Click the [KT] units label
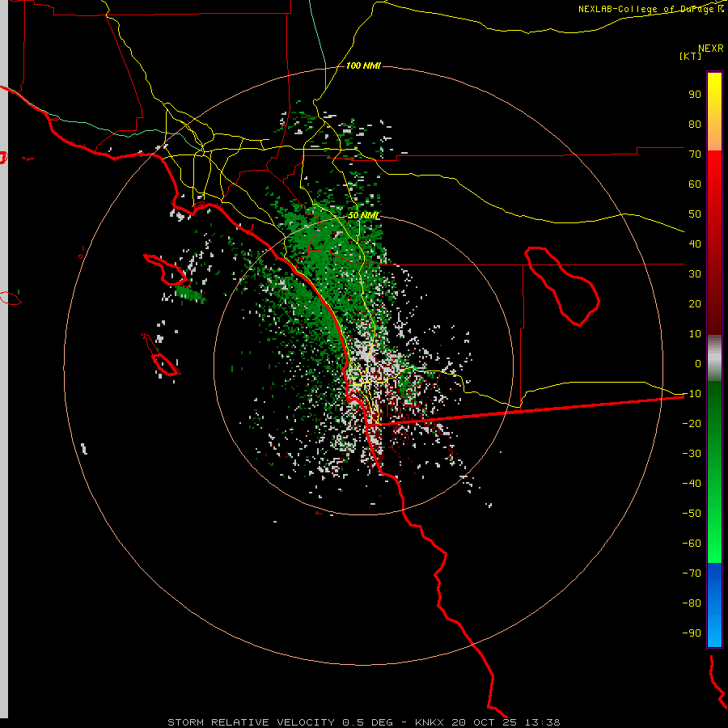Viewport: 728px width, 728px height. pyautogui.click(x=691, y=56)
